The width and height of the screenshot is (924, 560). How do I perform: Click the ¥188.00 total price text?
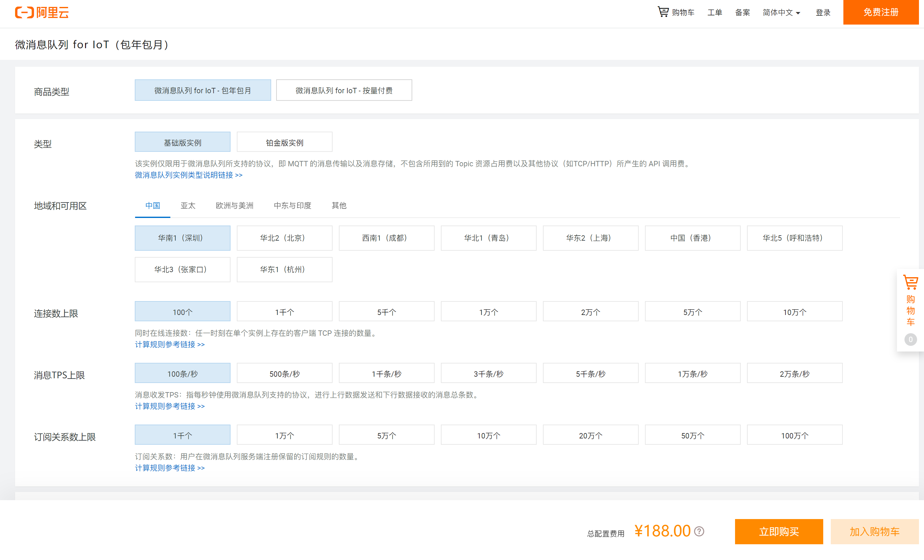point(662,531)
